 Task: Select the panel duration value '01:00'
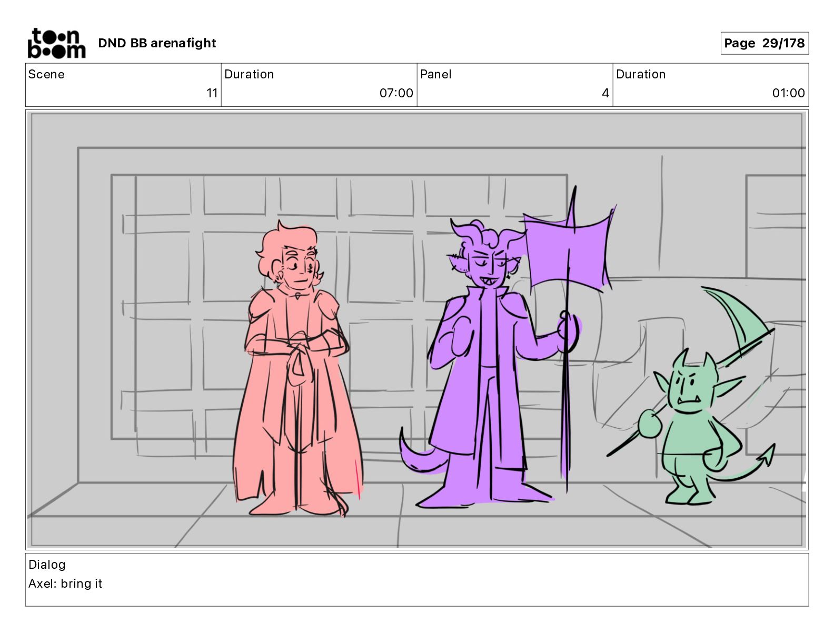[x=788, y=93]
